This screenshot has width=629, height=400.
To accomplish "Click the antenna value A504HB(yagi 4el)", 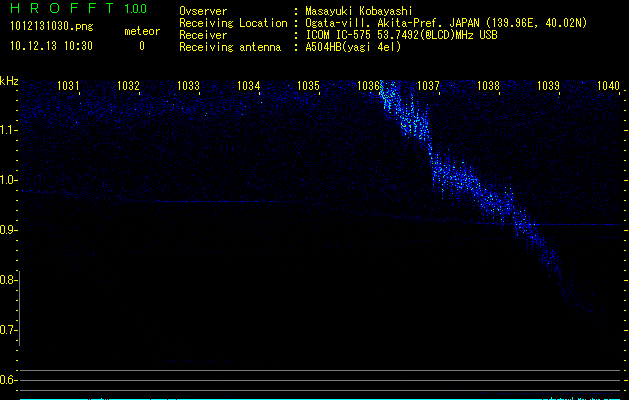I will pyautogui.click(x=353, y=47).
